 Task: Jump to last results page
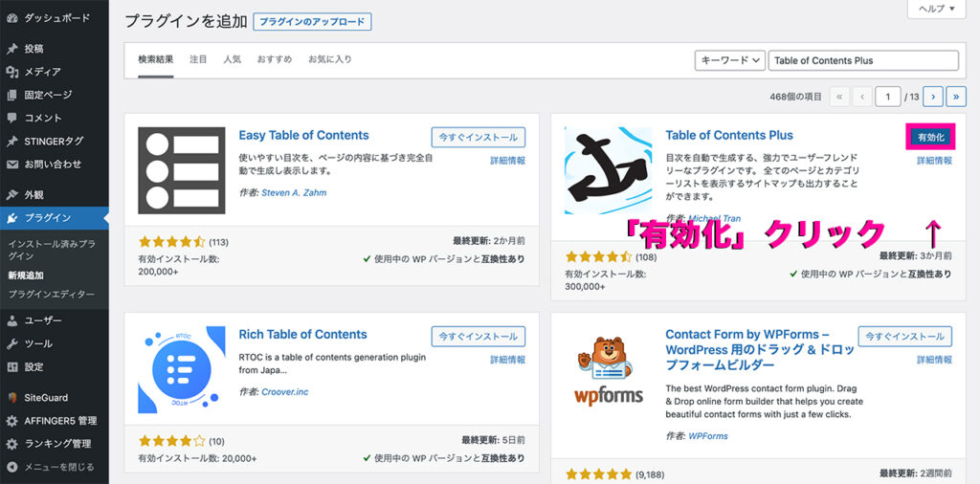[956, 97]
